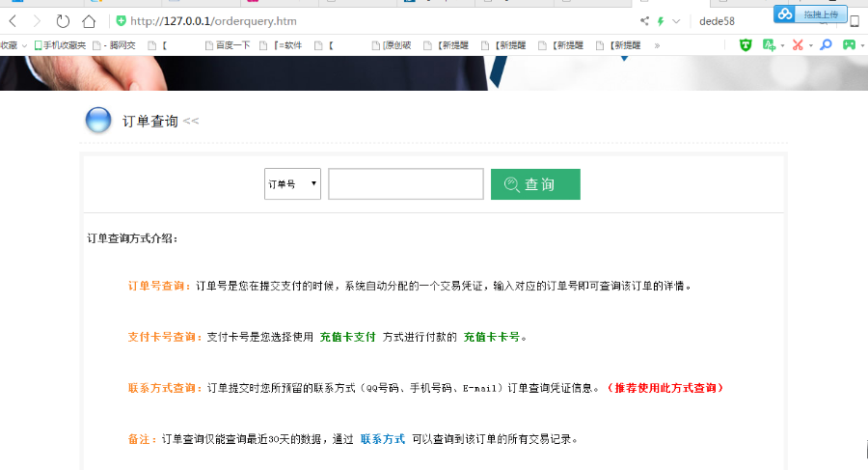Open the 订单号 query type dropdown

(292, 184)
